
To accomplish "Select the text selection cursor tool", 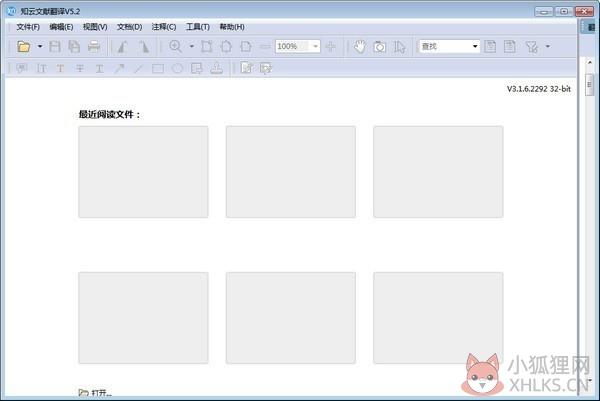I will pyautogui.click(x=399, y=47).
